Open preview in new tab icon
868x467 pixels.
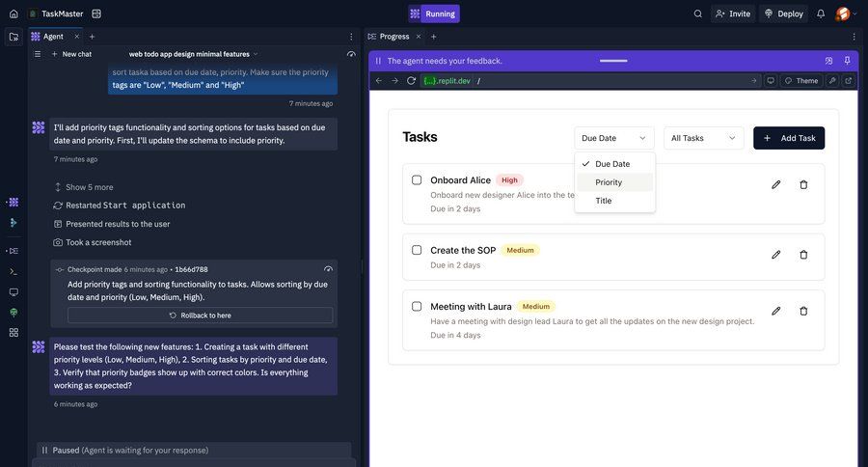coord(848,81)
